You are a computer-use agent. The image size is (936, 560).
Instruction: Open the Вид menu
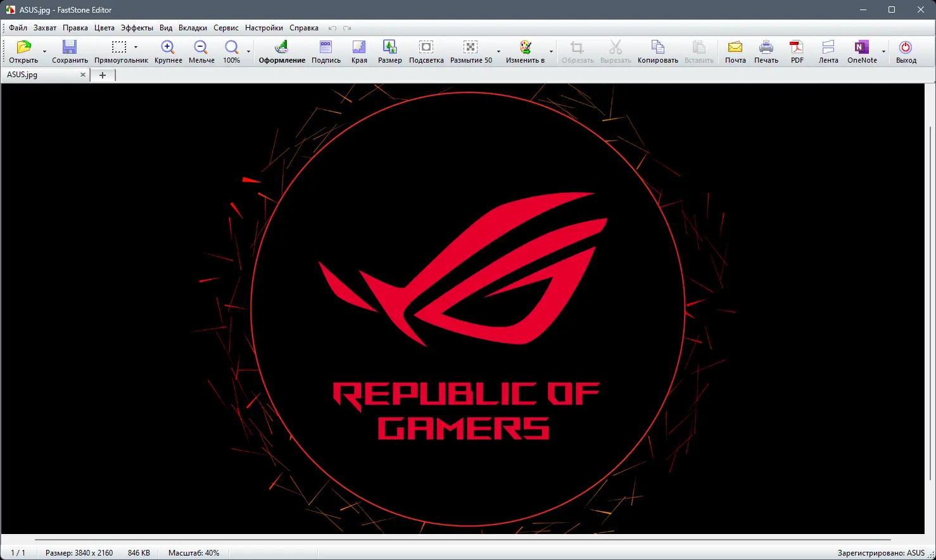coord(166,28)
